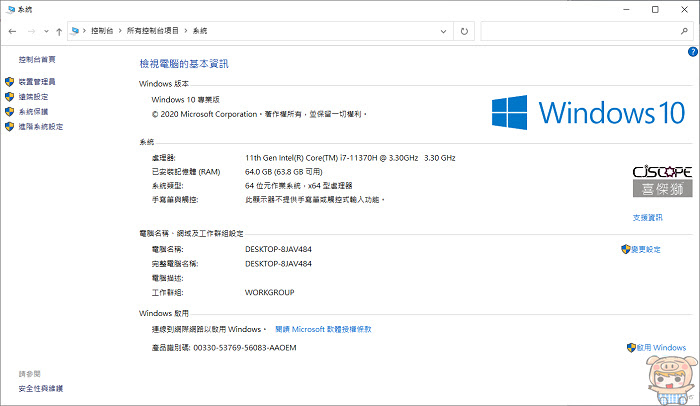Image resolution: width=700 pixels, height=406 pixels.
Task: Select computer name value beside 電腦名稱
Action: tap(278, 249)
